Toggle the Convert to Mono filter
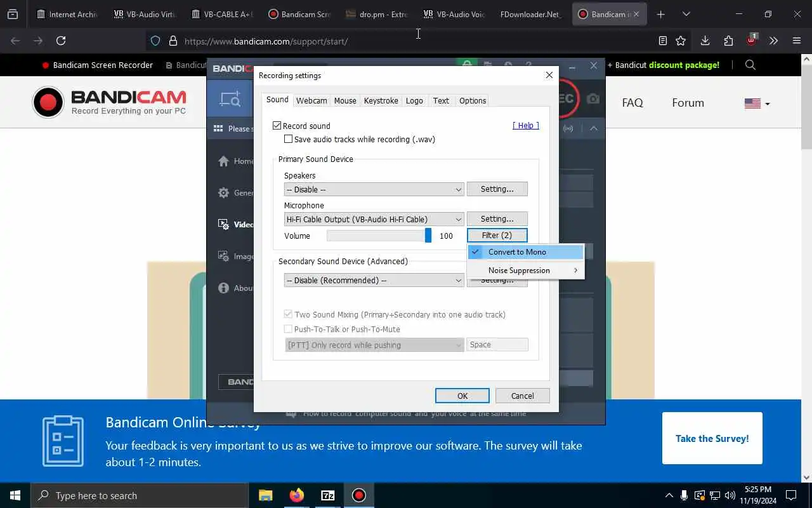 pyautogui.click(x=525, y=252)
